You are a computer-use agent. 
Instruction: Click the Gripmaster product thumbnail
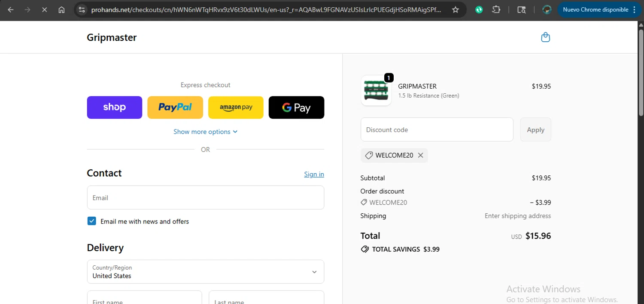pyautogui.click(x=376, y=90)
